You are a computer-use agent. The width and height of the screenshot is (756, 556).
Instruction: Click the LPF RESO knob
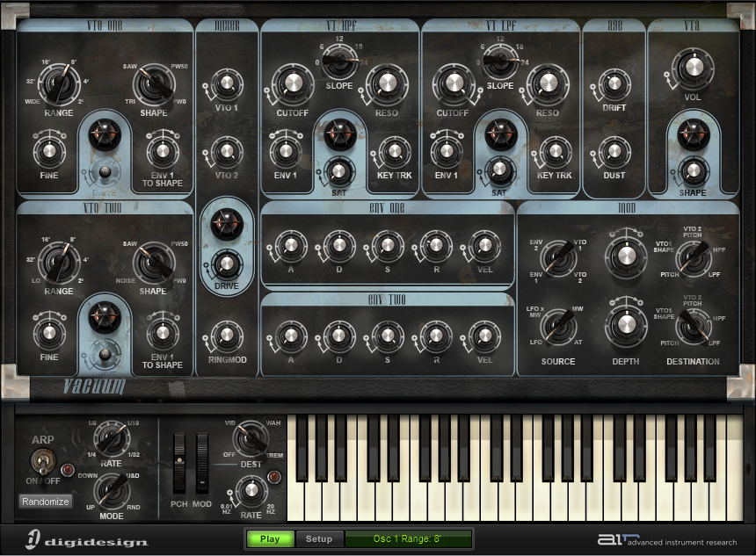[548, 83]
